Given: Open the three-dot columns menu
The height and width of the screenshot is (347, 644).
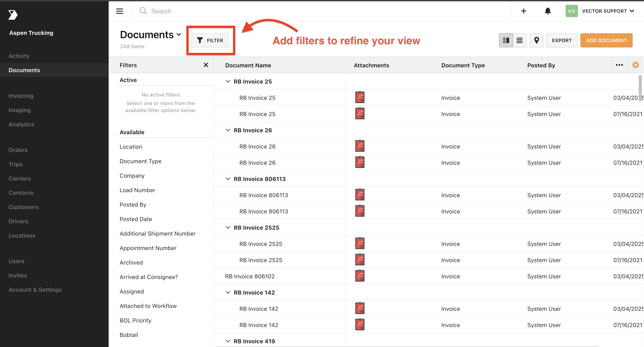Looking at the screenshot, I should coord(619,65).
